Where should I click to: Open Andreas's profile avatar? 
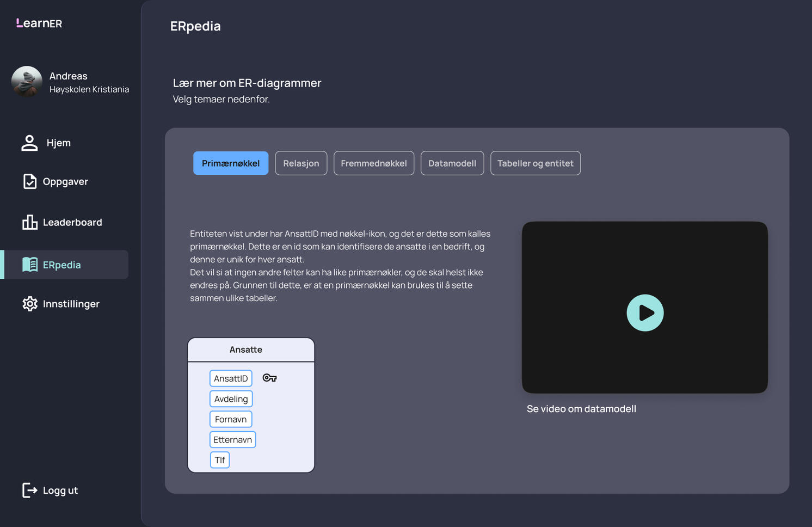pyautogui.click(x=27, y=82)
